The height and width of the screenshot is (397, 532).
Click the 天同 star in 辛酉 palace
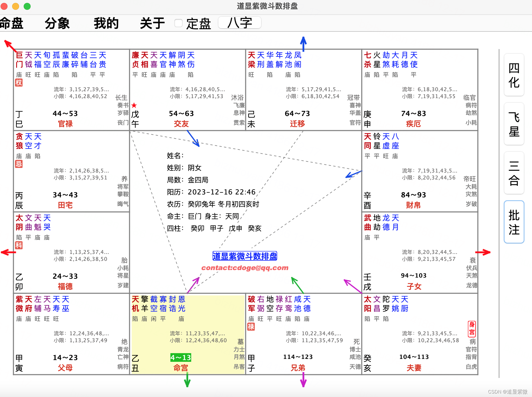368,141
